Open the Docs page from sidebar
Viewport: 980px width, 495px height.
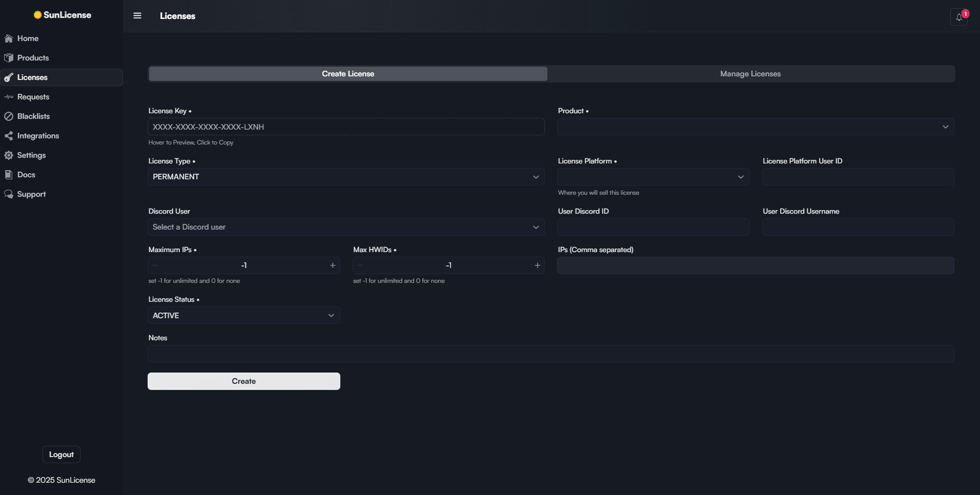pyautogui.click(x=8, y=175)
